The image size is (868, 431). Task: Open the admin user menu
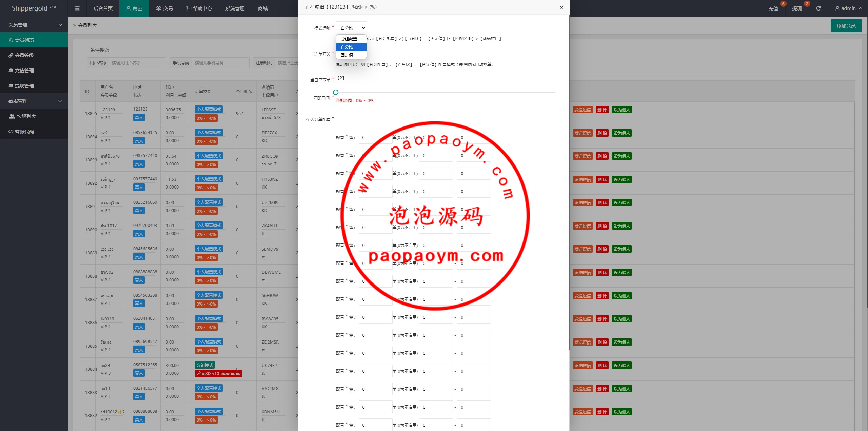(849, 8)
